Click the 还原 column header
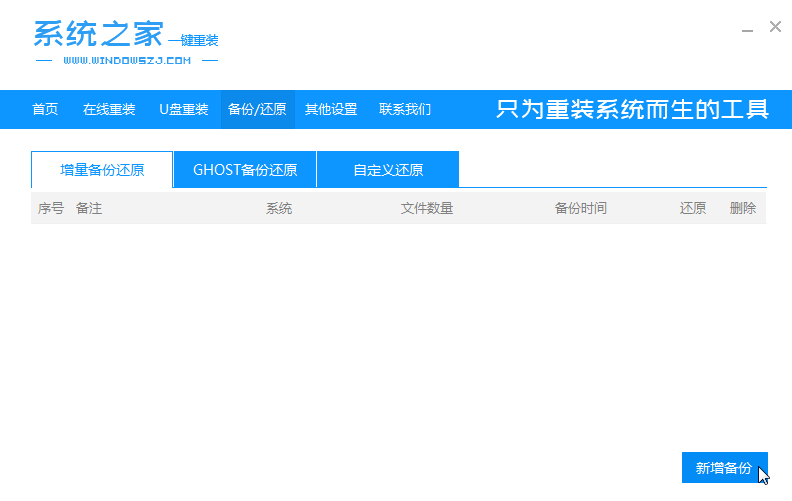 click(x=692, y=208)
